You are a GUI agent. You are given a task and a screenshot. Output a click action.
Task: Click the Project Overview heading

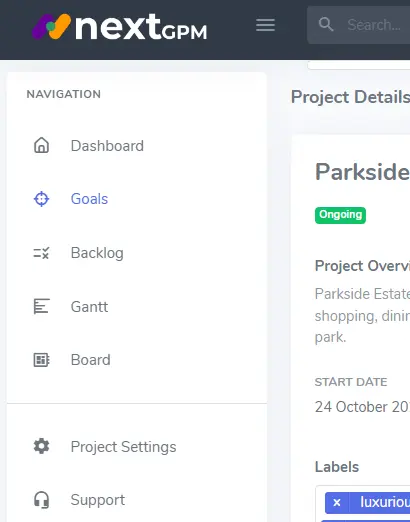362,266
